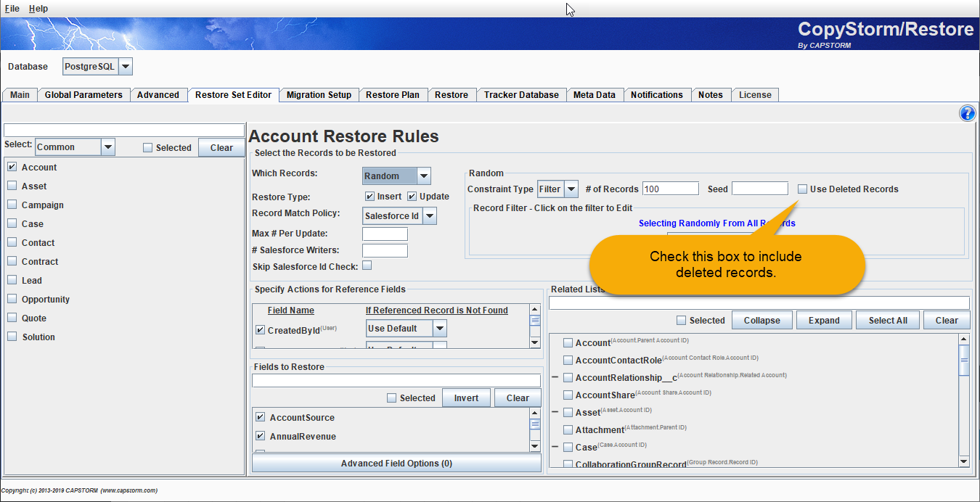
Task: Focus the Max # Per Update field
Action: click(385, 234)
